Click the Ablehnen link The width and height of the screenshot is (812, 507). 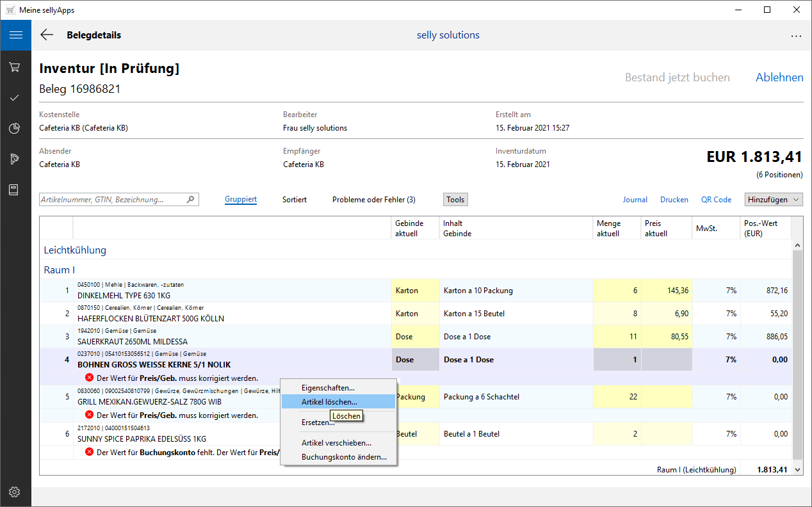(x=779, y=77)
